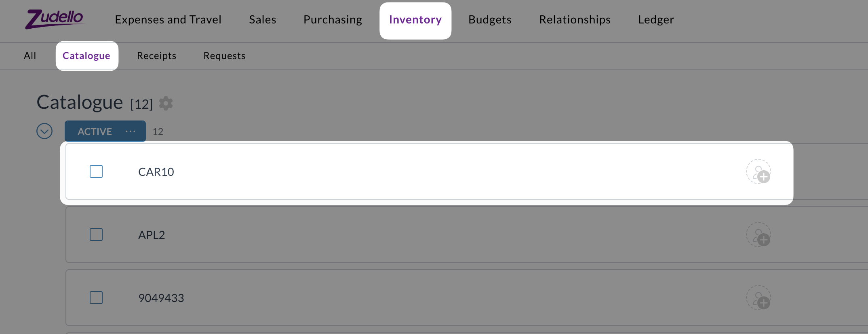The height and width of the screenshot is (334, 868).
Task: Assign a user to CAR10 item
Action: point(758,172)
